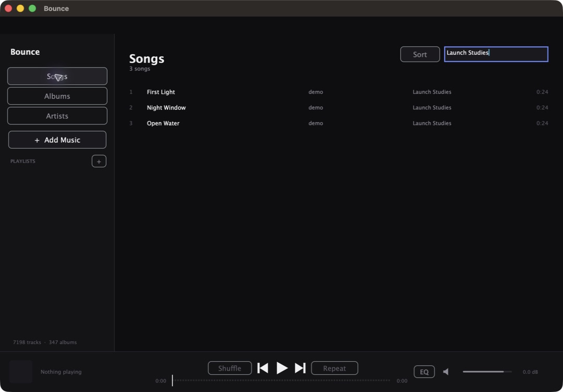The width and height of the screenshot is (563, 392).
Task: Switch to the Artists view
Action: (x=57, y=116)
